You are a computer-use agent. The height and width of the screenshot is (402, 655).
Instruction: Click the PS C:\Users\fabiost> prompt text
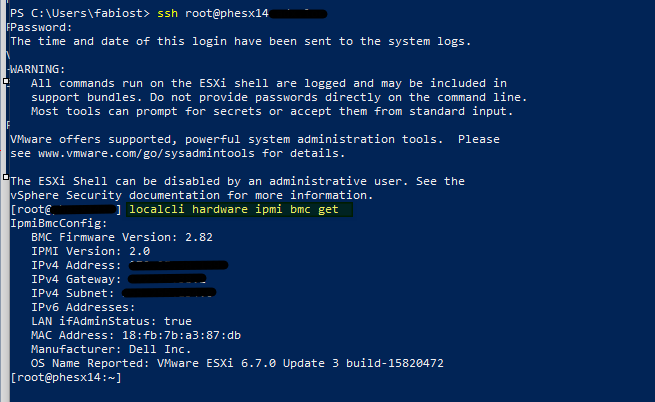coord(80,13)
